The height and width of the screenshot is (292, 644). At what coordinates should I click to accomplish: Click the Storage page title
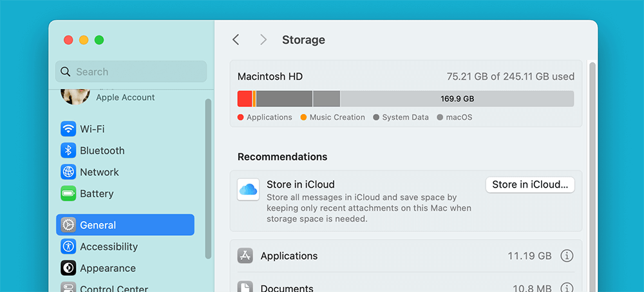pyautogui.click(x=303, y=40)
